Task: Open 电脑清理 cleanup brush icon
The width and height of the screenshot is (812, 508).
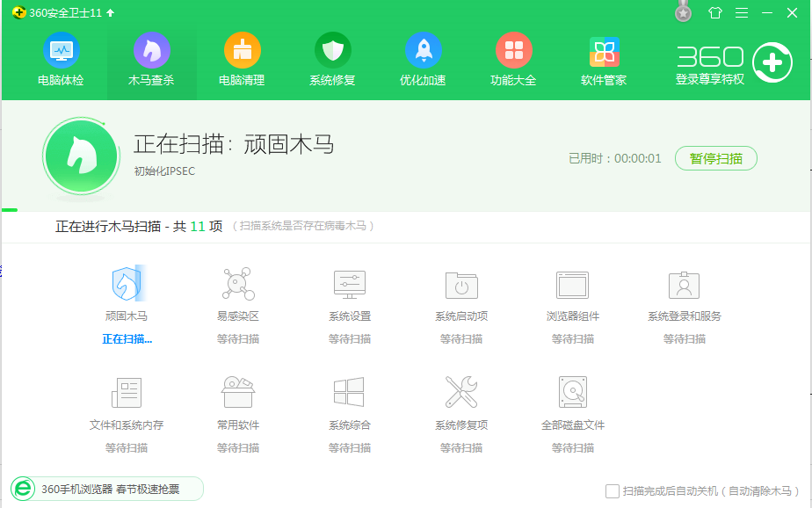Action: click(x=243, y=50)
